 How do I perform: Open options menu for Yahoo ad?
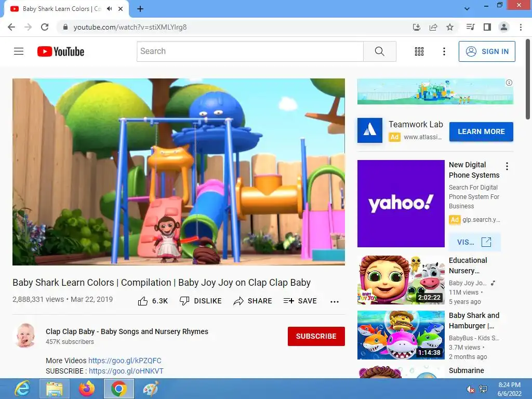pos(507,166)
